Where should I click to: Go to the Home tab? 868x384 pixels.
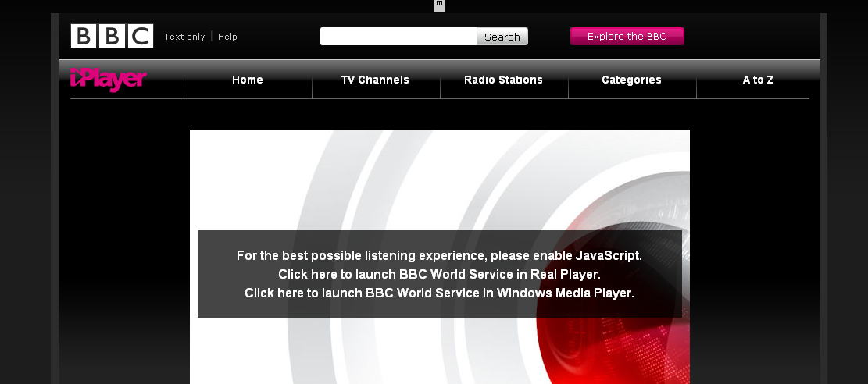pos(248,80)
